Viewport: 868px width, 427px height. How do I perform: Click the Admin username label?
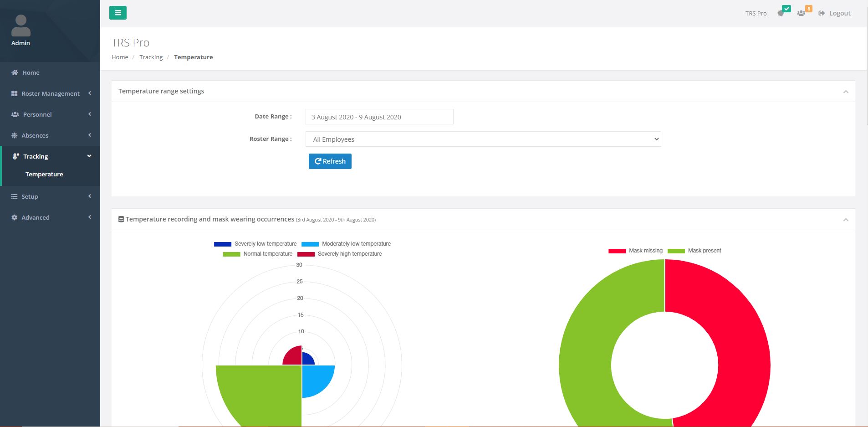coord(21,43)
